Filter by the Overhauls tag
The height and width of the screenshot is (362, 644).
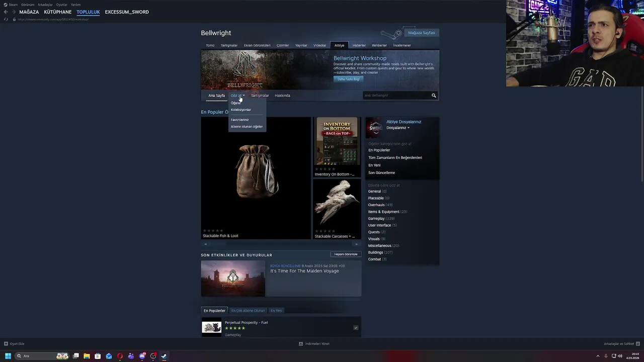click(376, 205)
